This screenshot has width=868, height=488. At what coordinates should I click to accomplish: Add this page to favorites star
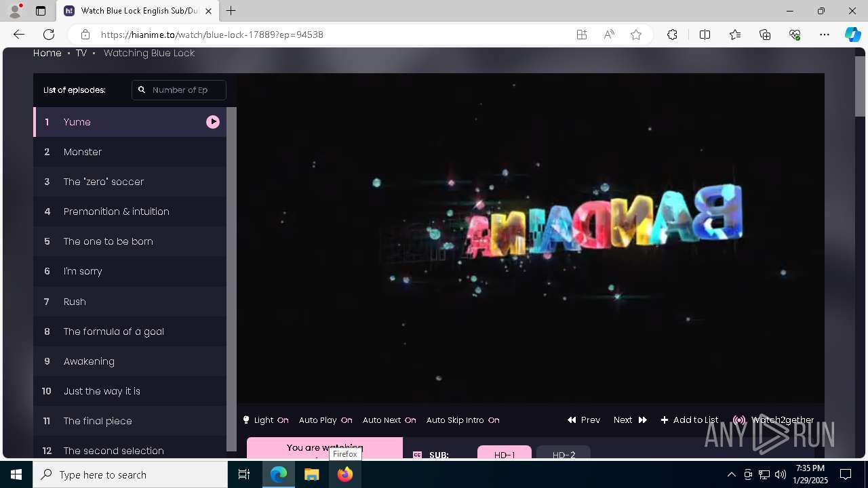pos(636,35)
